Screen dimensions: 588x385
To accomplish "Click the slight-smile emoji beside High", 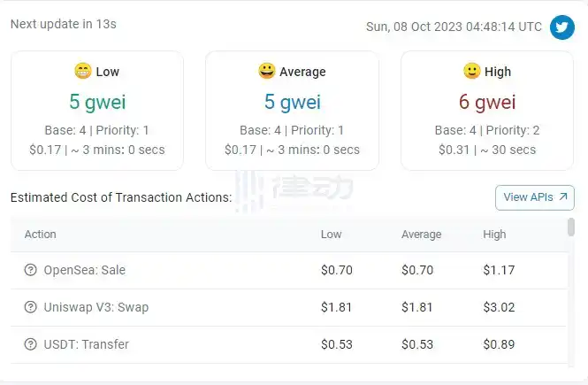I will coord(471,72).
